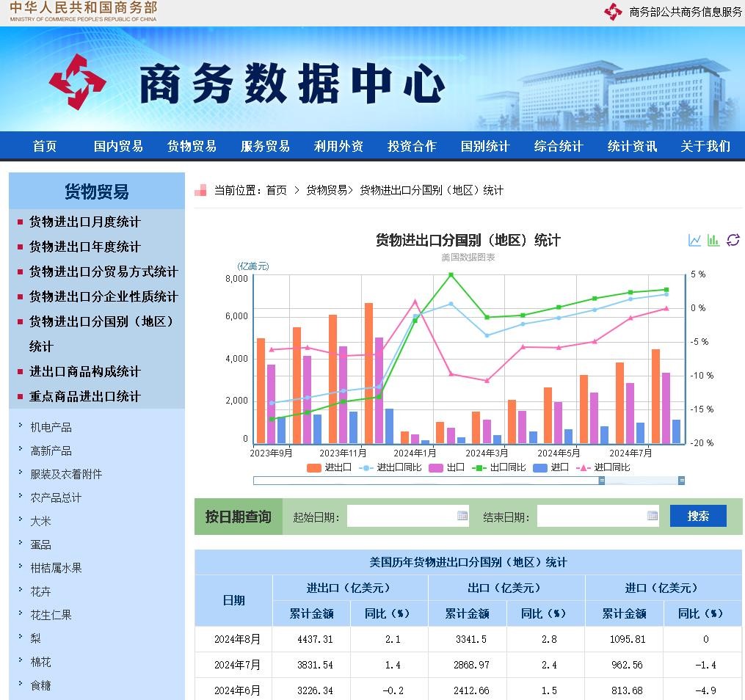Switch chart to bar view icon
Image resolution: width=745 pixels, height=700 pixels.
713,240
